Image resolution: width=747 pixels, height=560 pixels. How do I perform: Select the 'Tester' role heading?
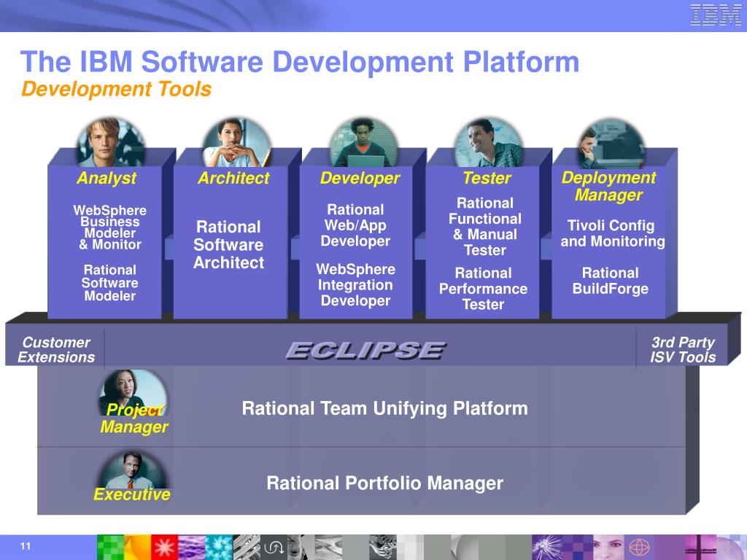(x=487, y=178)
